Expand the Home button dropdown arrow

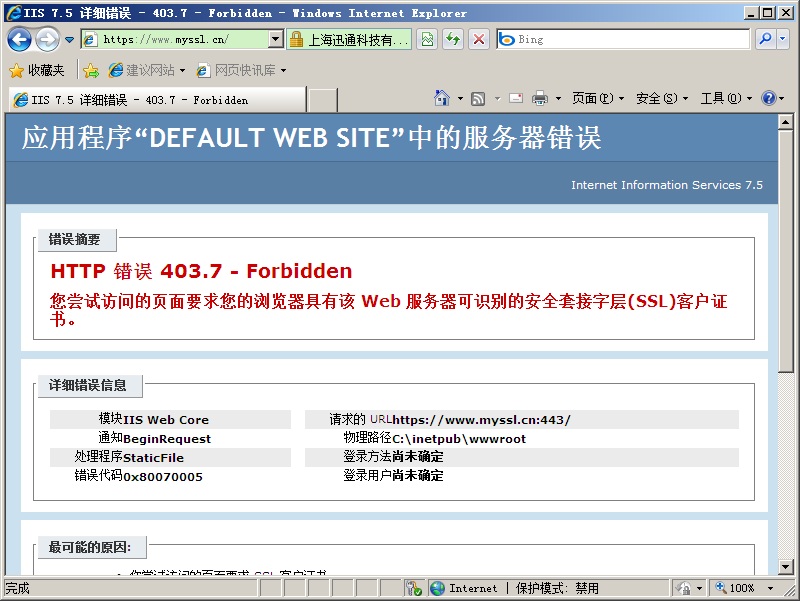pos(460,98)
